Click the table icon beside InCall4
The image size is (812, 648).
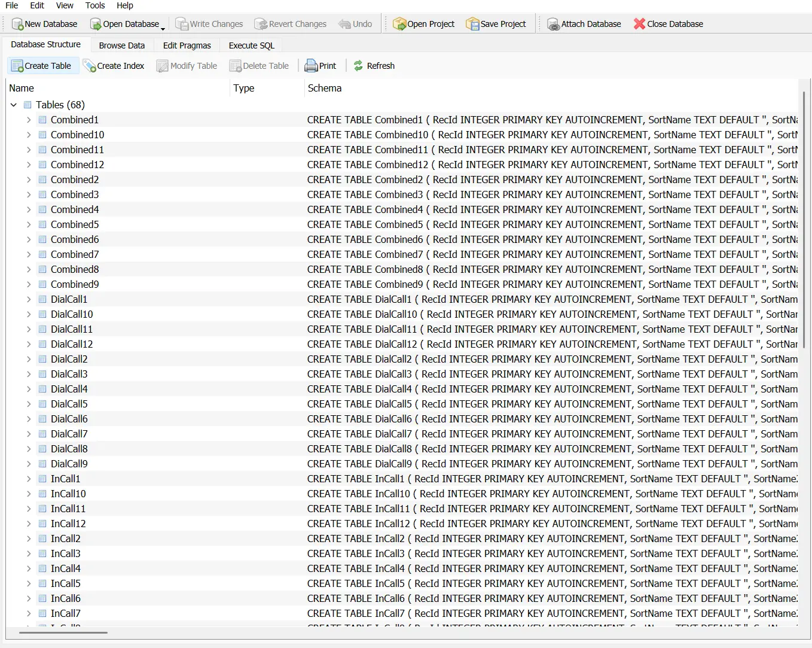point(42,568)
